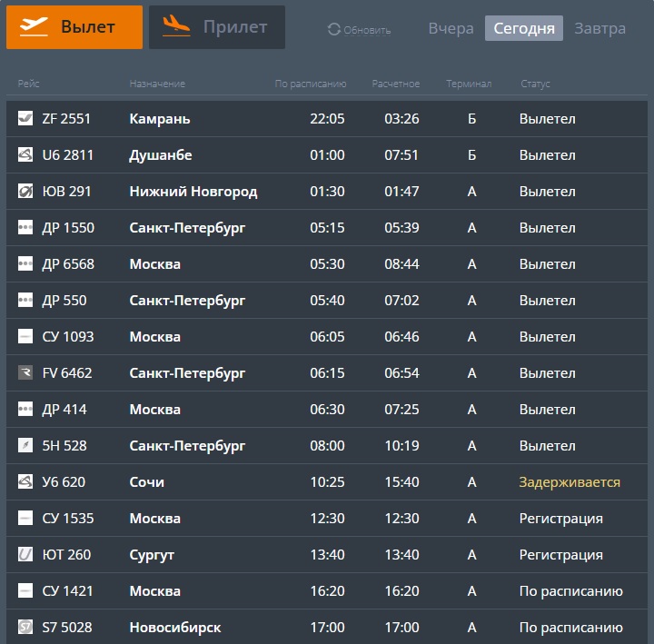Viewport: 654px width, 644px height.
Task: Switch to the Прилет arrivals tab
Action: (x=217, y=27)
